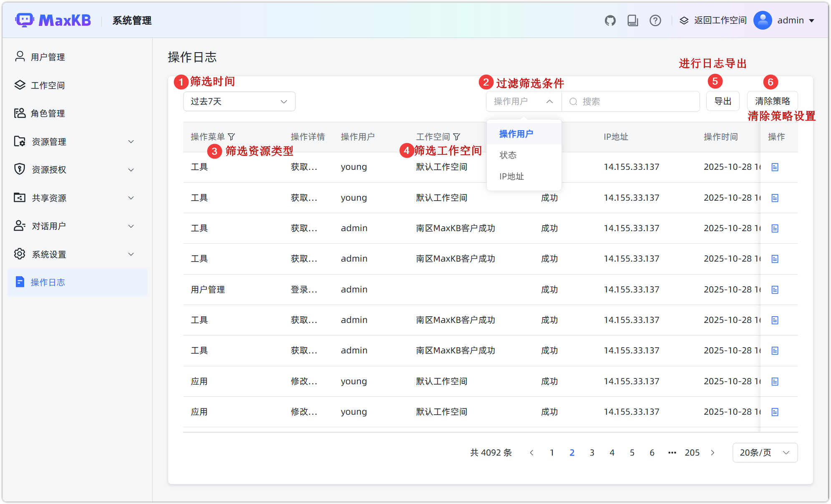Click the 清除策略 button

(x=772, y=101)
